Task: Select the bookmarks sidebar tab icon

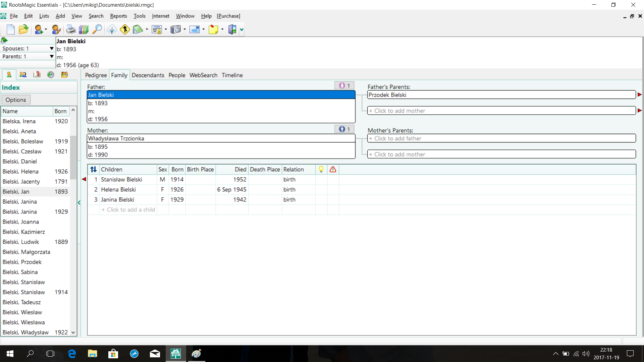Action: 37,74
